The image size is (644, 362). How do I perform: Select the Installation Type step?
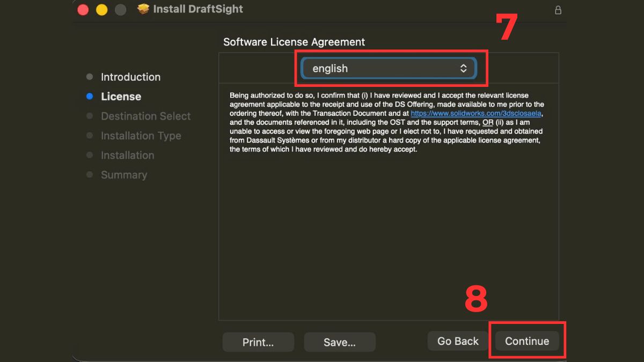[141, 136]
